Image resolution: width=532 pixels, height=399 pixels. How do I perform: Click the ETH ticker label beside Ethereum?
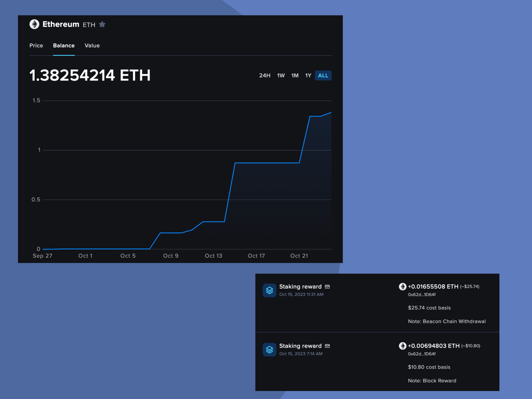(89, 25)
